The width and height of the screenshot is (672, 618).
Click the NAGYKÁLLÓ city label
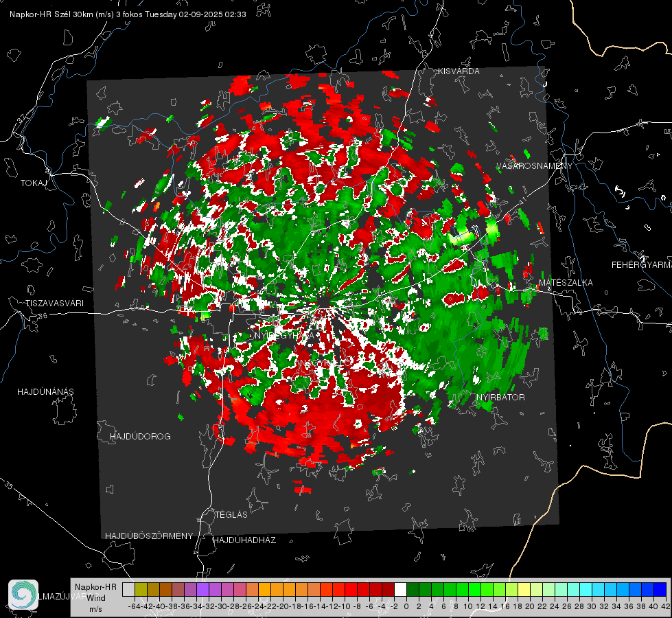(325, 363)
